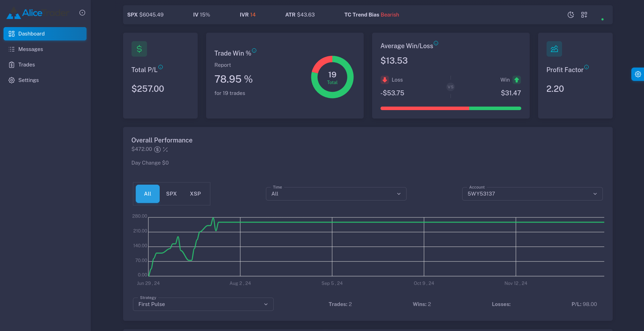Select the SPX filter button
The image size is (644, 331).
tap(171, 194)
